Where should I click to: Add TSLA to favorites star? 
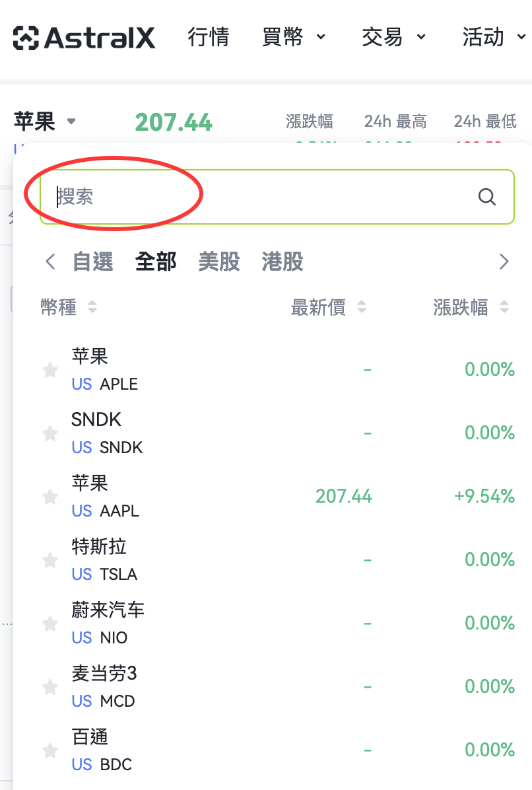(50, 560)
